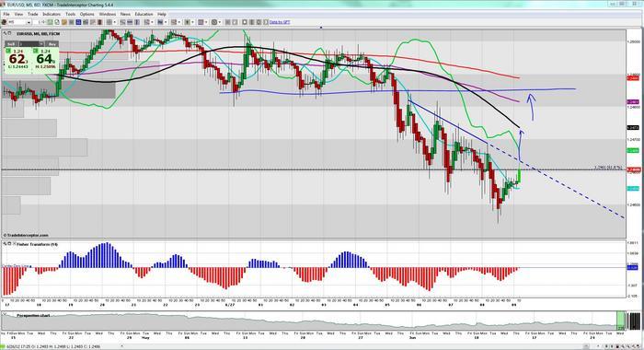
Task: Close the Fisher Transform indicator panel
Action: pos(14,243)
